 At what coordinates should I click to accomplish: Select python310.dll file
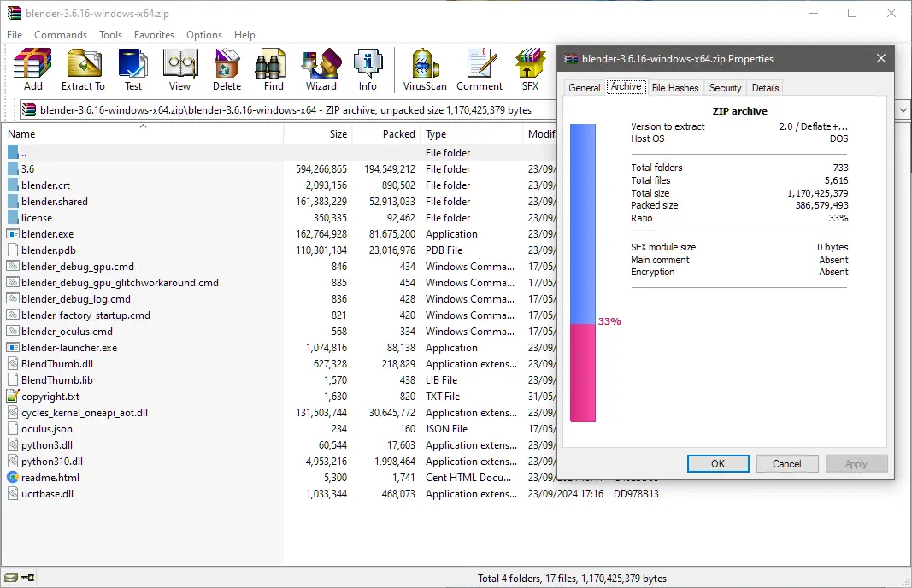(52, 462)
